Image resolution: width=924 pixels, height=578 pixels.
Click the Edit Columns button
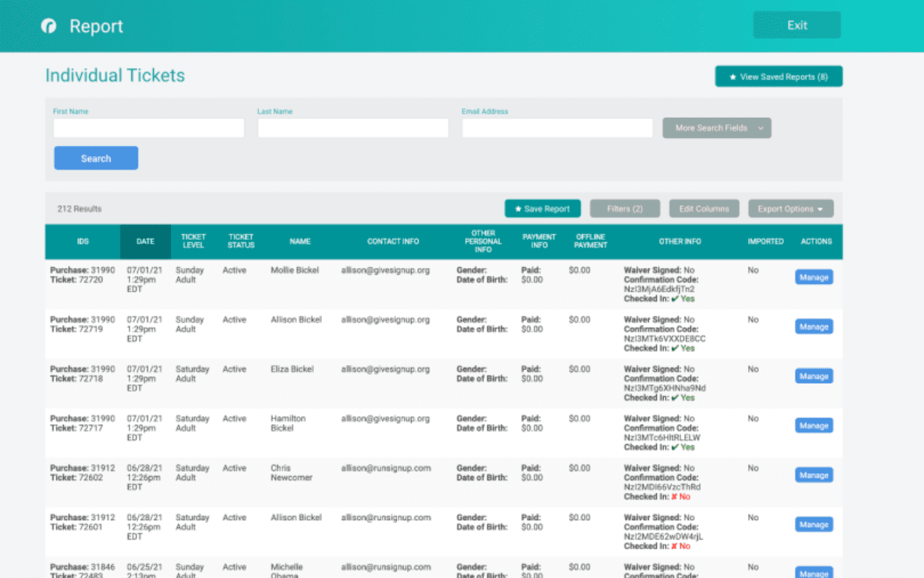704,208
